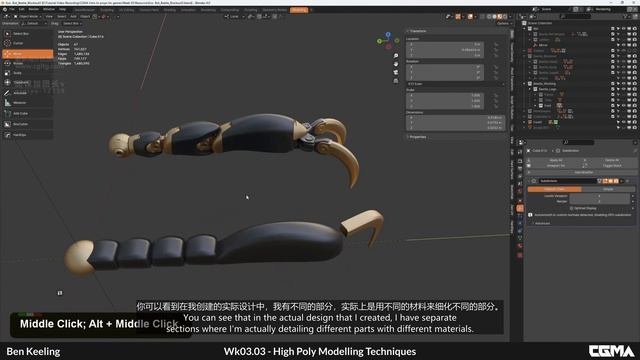Screen dimensions: 640x360
Task: Switch to the Sculpting workspace tab
Action: (107, 10)
